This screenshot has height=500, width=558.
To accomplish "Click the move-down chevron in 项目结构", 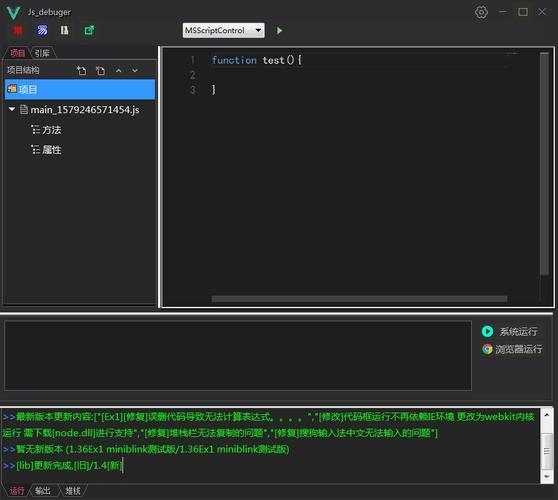I will 135,71.
